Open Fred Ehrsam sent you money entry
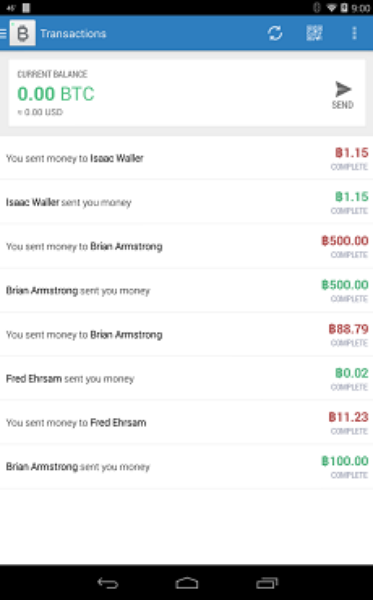The height and width of the screenshot is (600, 373). point(186,378)
